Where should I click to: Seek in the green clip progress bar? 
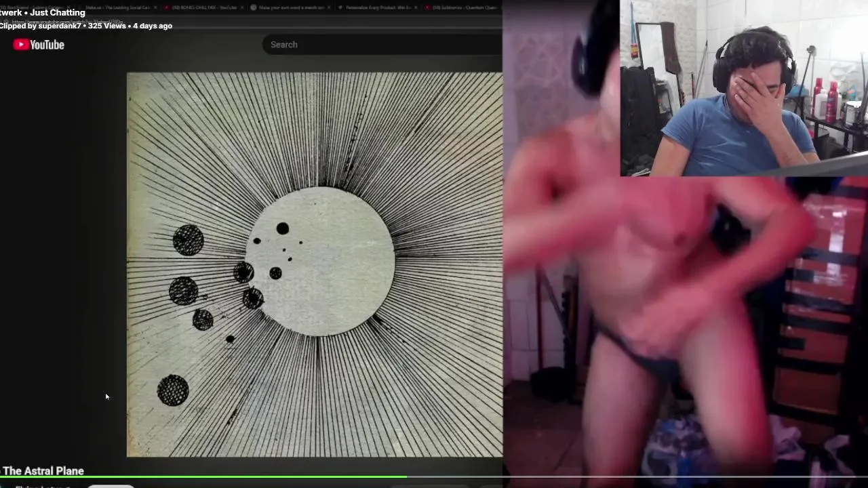pyautogui.click(x=434, y=477)
